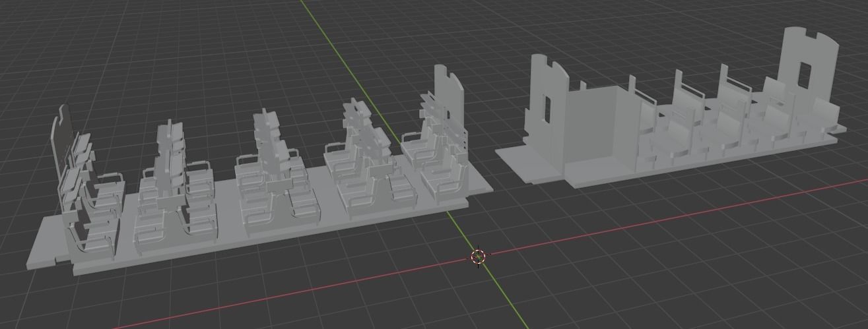Click the 3D cursor at the origin
This screenshot has height=329, width=868.
pos(479,256)
